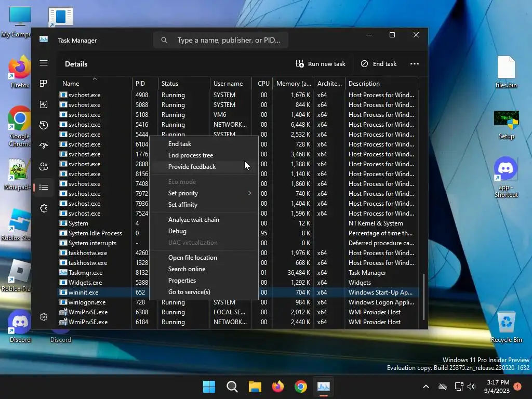The width and height of the screenshot is (532, 399).
Task: Open the taskbar clock showing 3:17 PM
Action: (x=497, y=387)
